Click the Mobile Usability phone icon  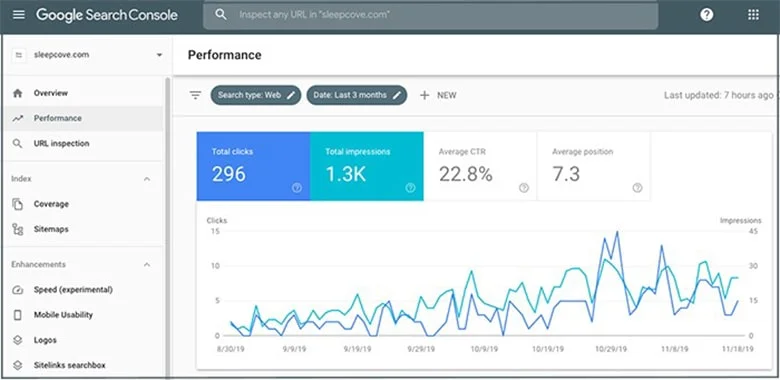(18, 315)
